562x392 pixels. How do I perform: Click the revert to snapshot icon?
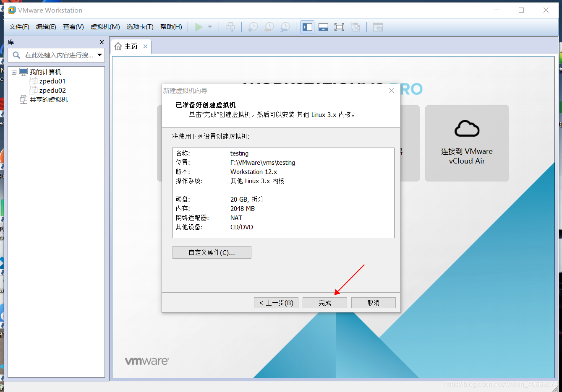coord(269,27)
